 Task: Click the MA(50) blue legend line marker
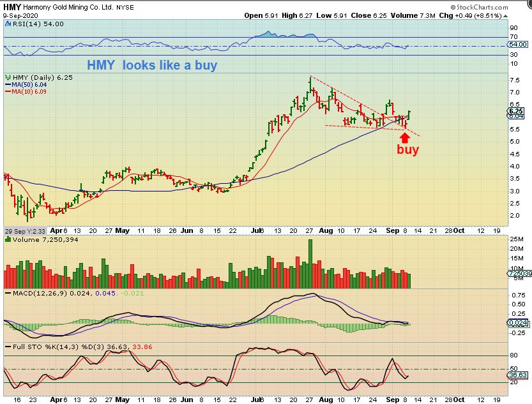pyautogui.click(x=8, y=85)
